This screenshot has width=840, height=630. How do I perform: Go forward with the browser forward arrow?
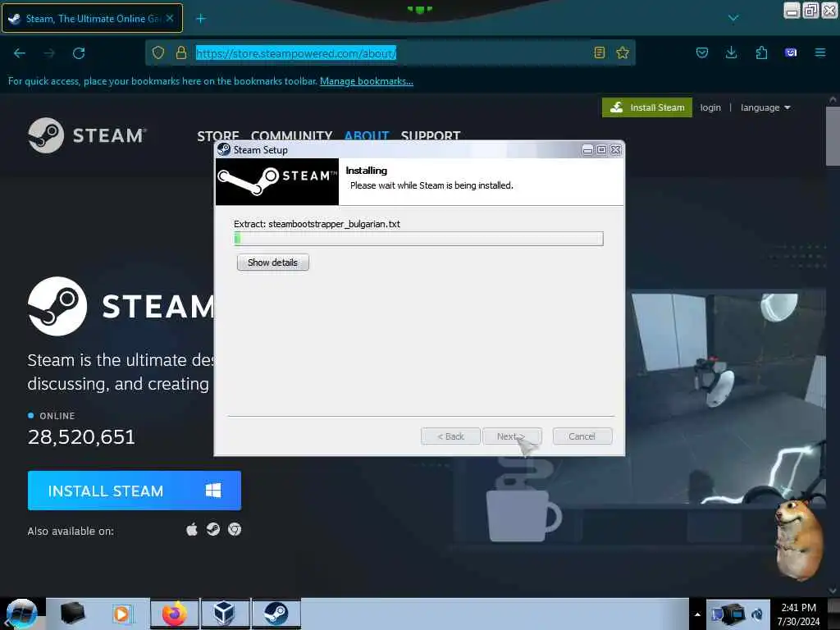click(x=49, y=53)
